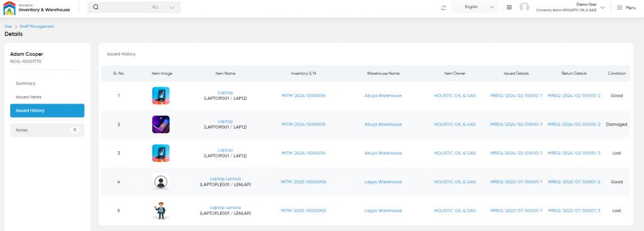Click employee ID ROG-10001770
Image resolution: width=644 pixels, height=231 pixels.
coord(25,62)
